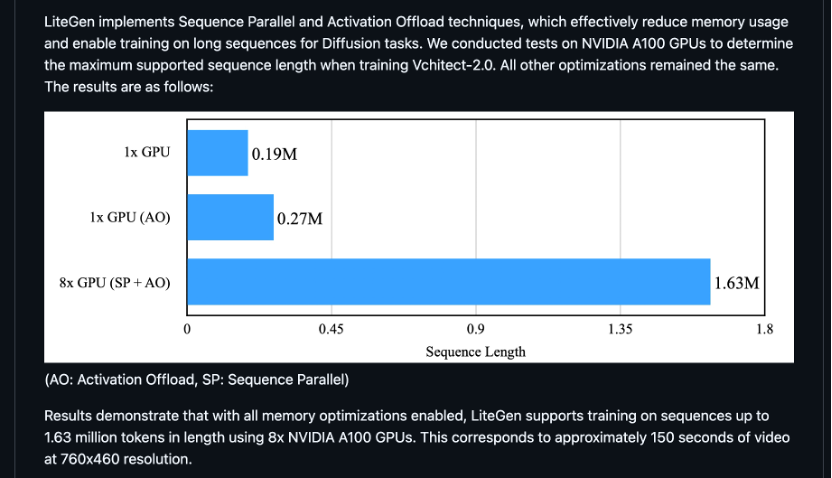
Task: Click the 1.8 tick on x-axis
Action: [765, 329]
